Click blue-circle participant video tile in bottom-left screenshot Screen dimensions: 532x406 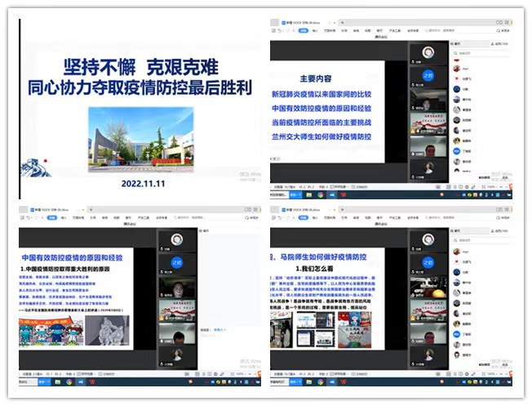(x=177, y=261)
